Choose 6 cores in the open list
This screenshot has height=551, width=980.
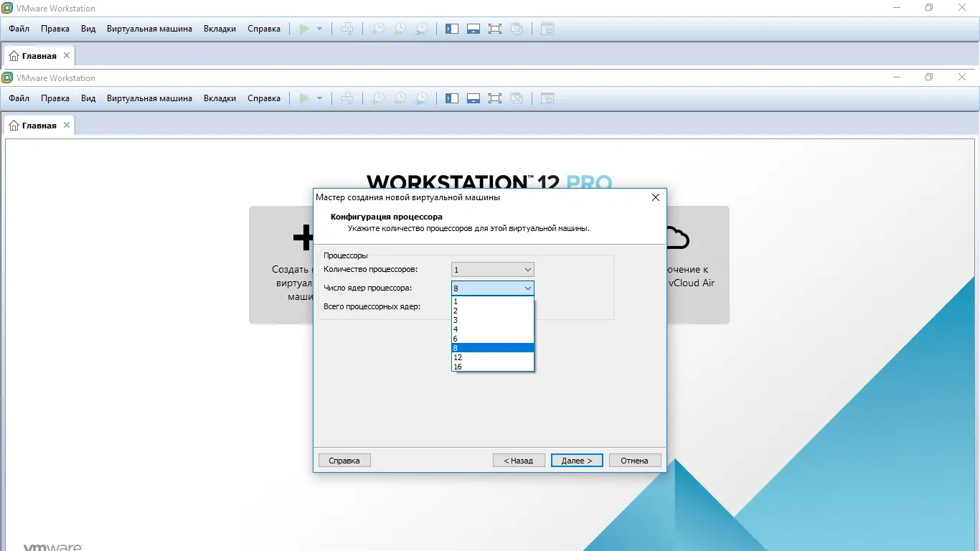(493, 339)
